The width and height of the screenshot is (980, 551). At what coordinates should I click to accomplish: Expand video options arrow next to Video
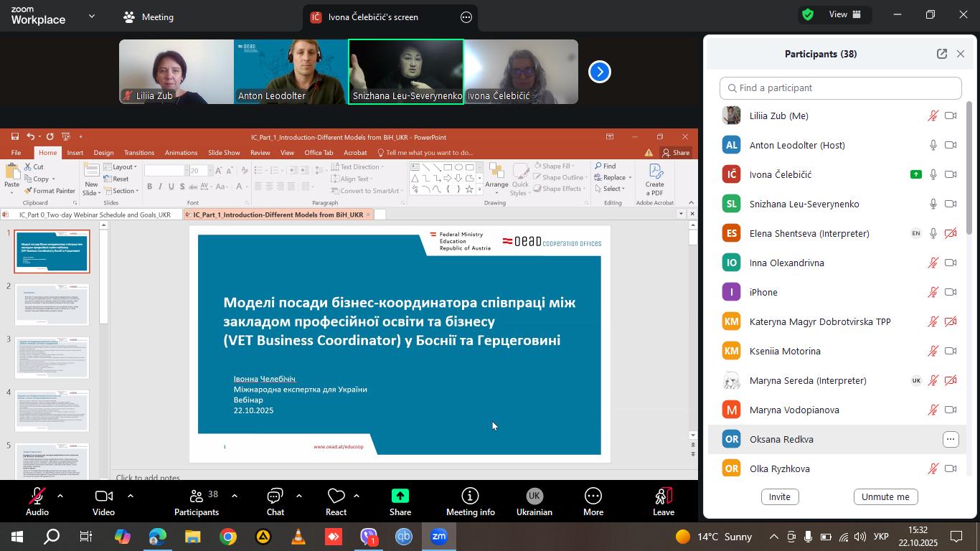click(x=130, y=496)
